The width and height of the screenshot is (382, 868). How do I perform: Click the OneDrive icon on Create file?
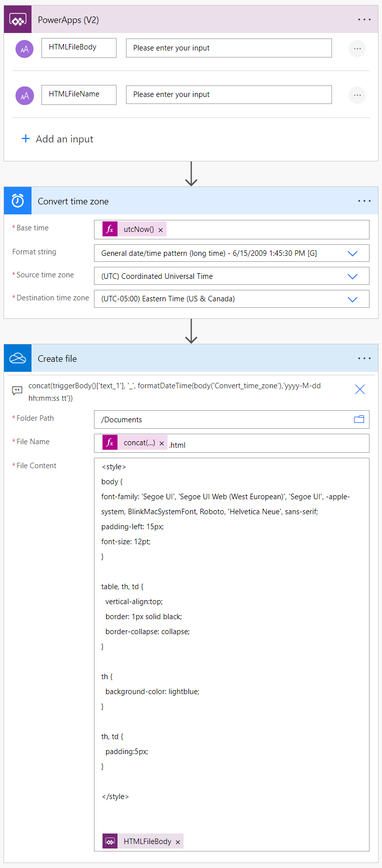17,358
